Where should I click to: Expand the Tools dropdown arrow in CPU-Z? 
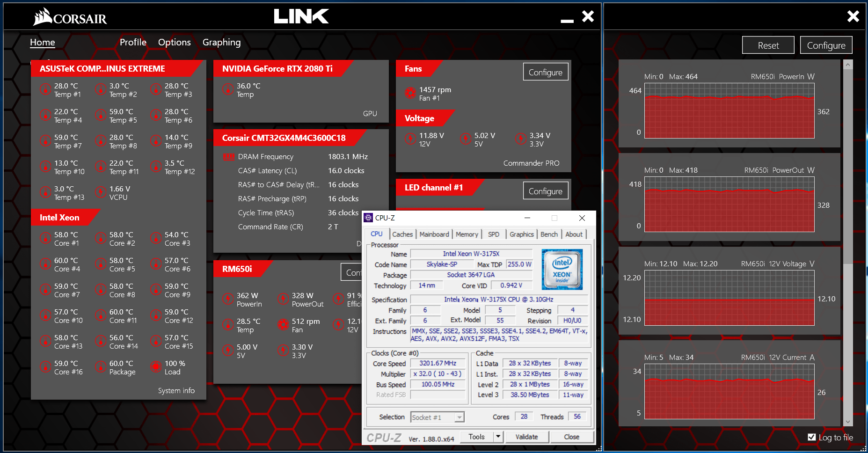[498, 437]
